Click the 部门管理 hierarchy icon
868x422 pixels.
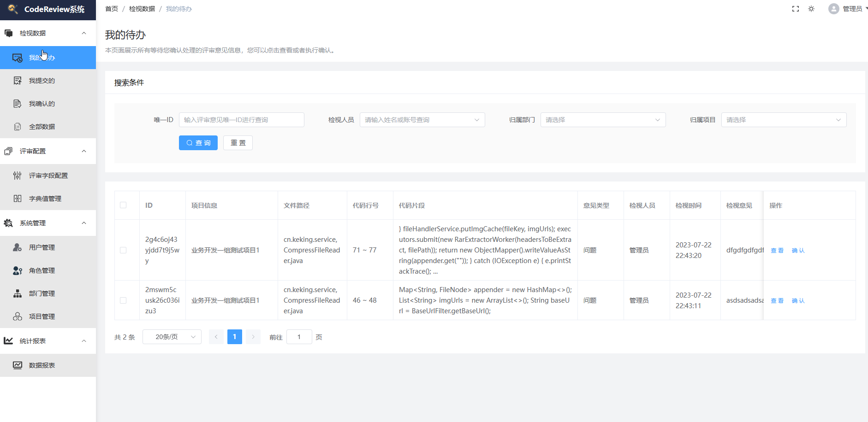[18, 293]
